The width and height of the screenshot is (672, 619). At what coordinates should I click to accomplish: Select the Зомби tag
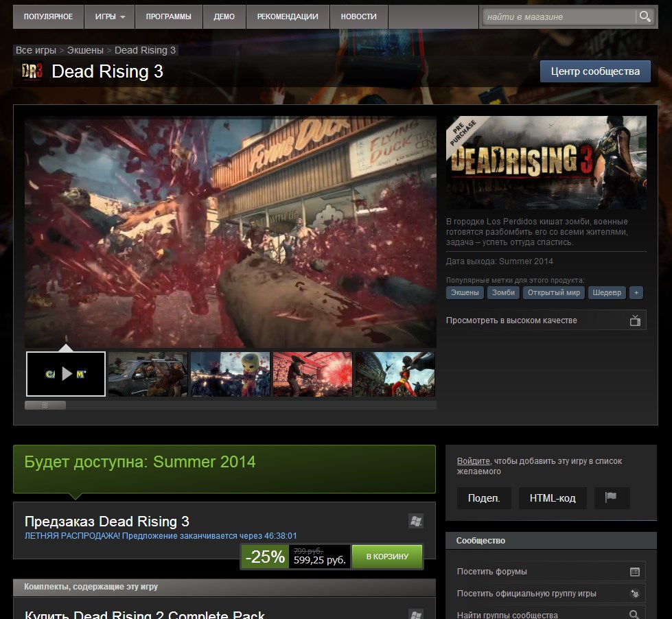pyautogui.click(x=502, y=292)
